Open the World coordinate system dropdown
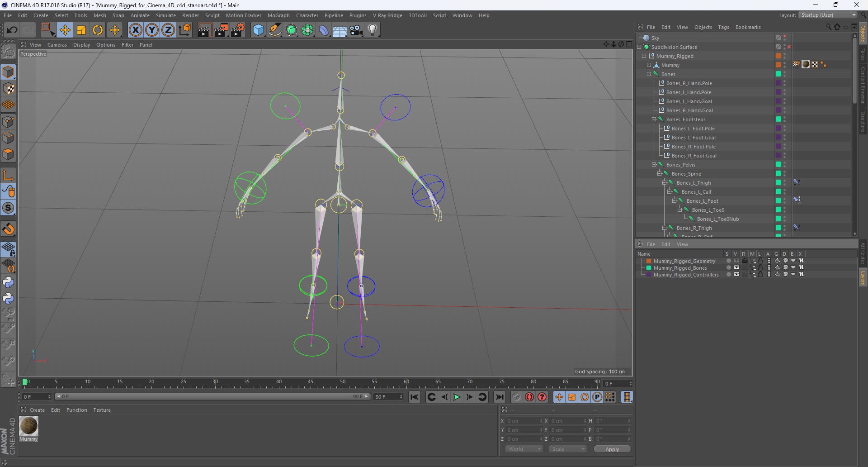The image size is (868, 467). [524, 449]
